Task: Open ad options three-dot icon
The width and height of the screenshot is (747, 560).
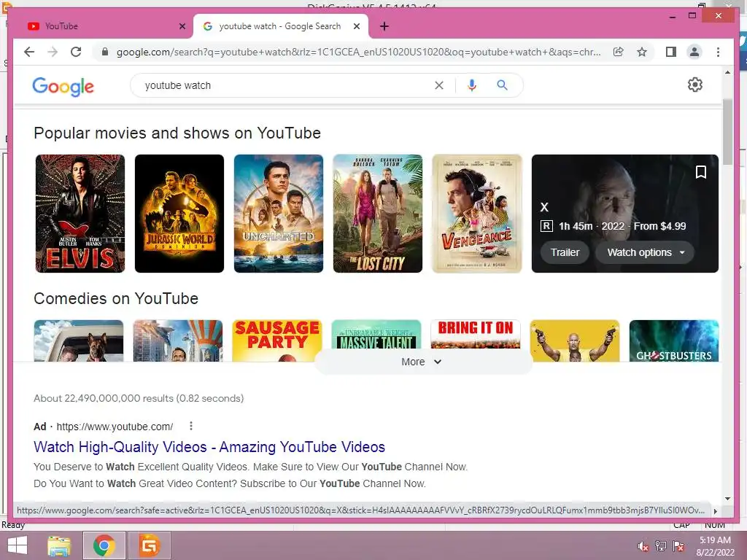Action: pyautogui.click(x=191, y=426)
